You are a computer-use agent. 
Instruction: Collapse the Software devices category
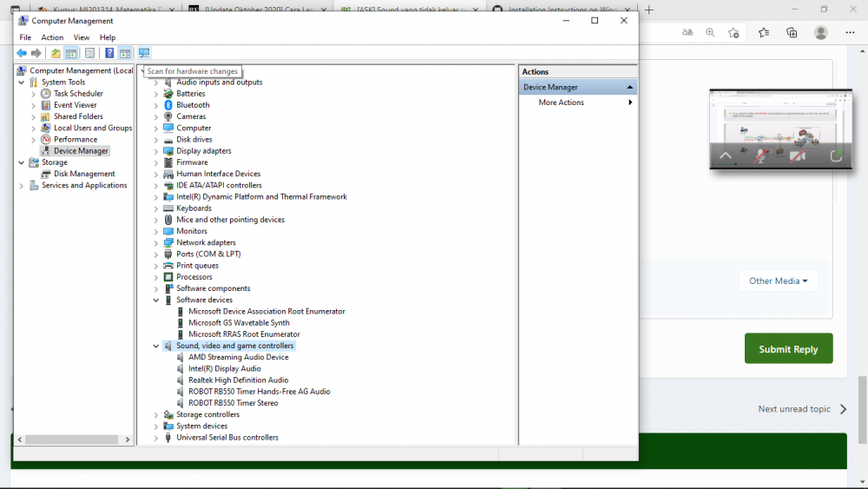(x=156, y=301)
